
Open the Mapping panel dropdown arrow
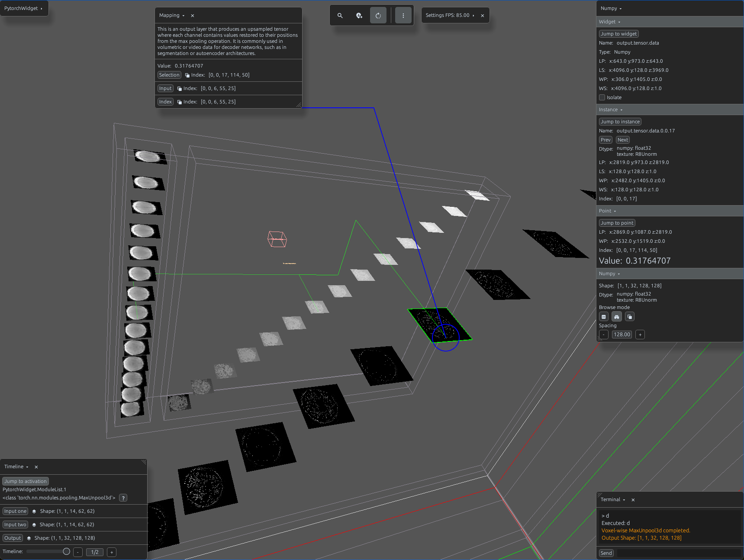pos(184,16)
